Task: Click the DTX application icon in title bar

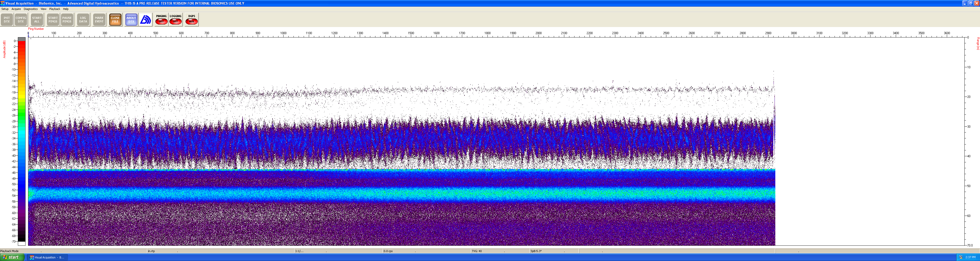Action: [3, 3]
